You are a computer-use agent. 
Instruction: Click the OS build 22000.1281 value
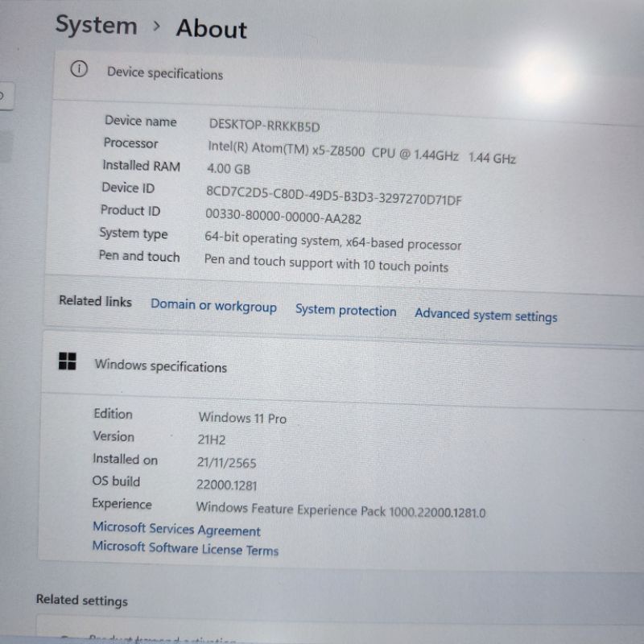pos(227,485)
